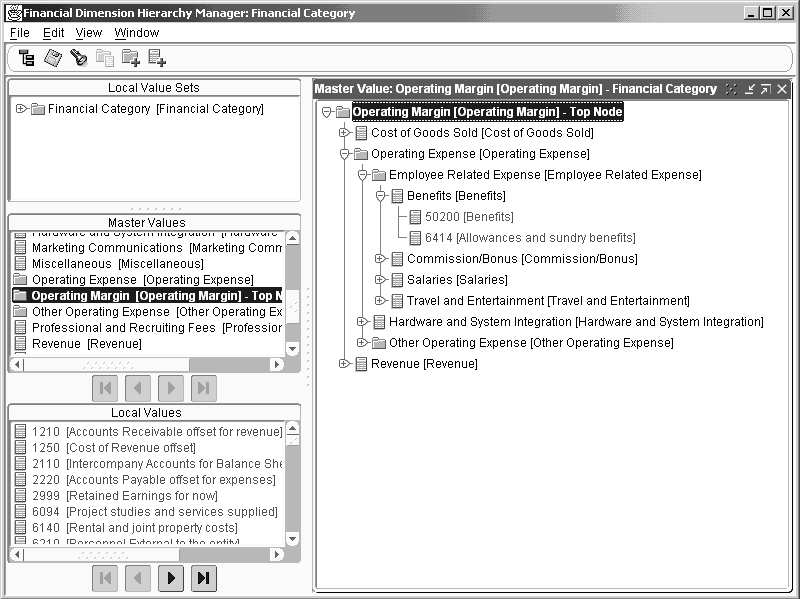
Task: Expand the Revenue node in hierarchy tree
Action: [x=344, y=363]
